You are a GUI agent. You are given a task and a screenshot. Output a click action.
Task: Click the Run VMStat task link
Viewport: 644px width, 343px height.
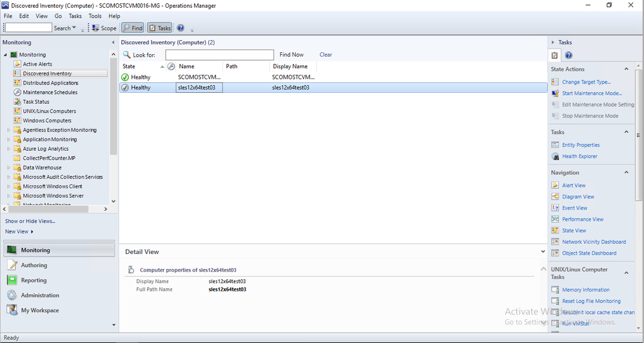[576, 324]
